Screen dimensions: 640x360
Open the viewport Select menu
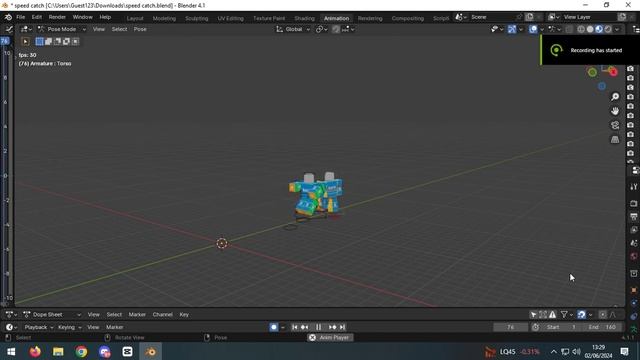tap(119, 29)
